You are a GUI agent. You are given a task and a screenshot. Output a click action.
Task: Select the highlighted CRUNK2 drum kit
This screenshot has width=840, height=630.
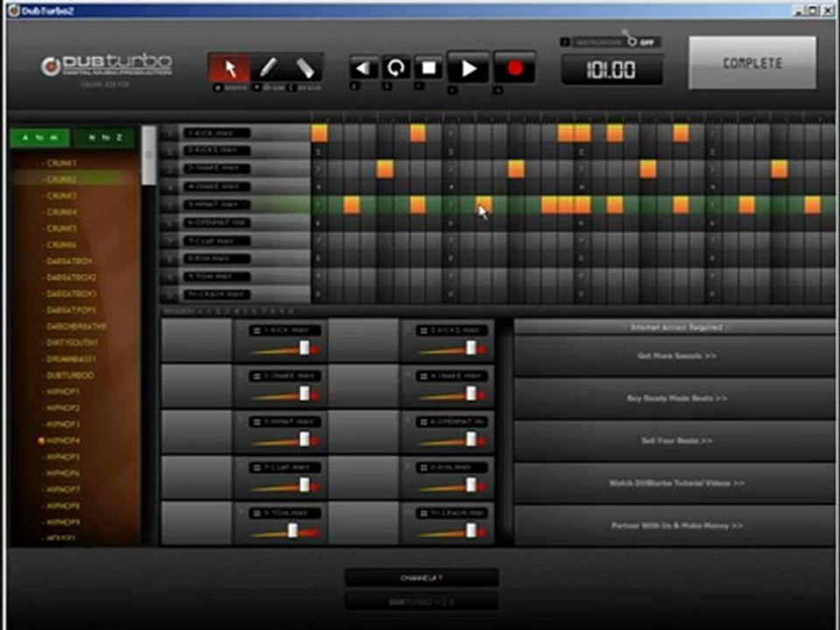[61, 178]
